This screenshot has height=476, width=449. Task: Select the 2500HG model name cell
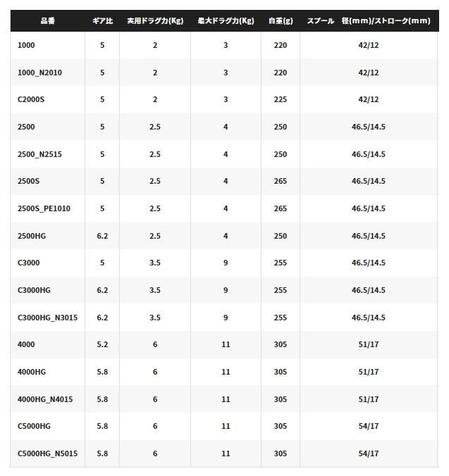coord(33,236)
